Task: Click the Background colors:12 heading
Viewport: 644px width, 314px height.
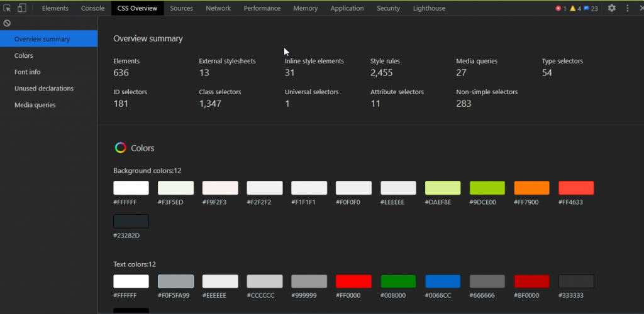Action: pos(147,171)
